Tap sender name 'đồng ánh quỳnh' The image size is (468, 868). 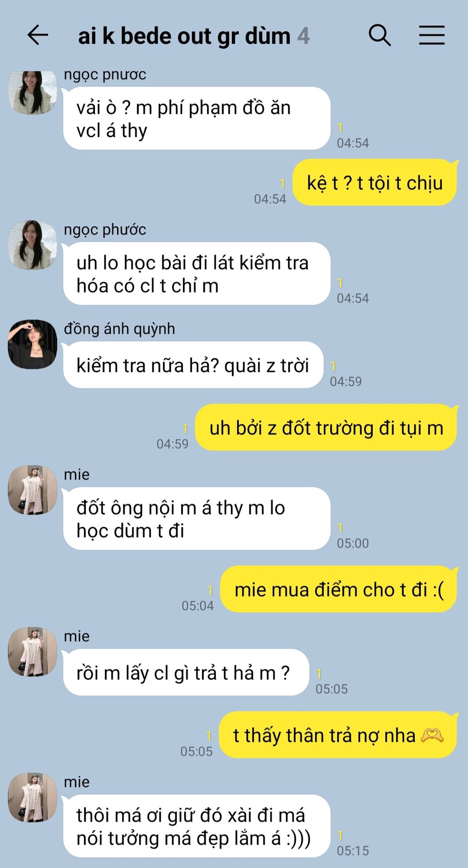(119, 329)
